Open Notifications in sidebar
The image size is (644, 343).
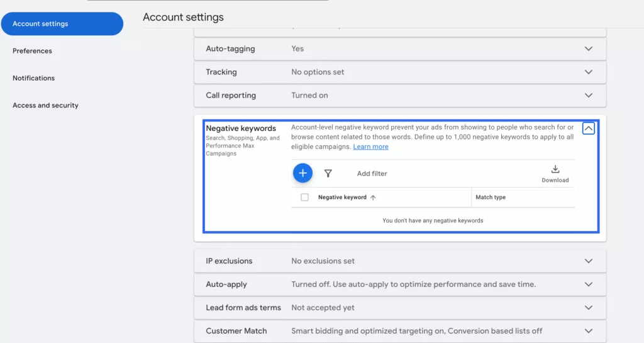[x=33, y=78]
